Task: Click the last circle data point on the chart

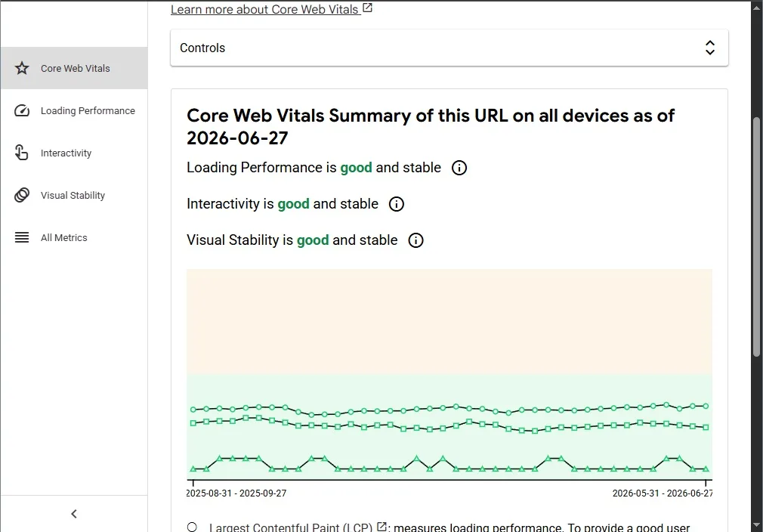Action: click(706, 406)
